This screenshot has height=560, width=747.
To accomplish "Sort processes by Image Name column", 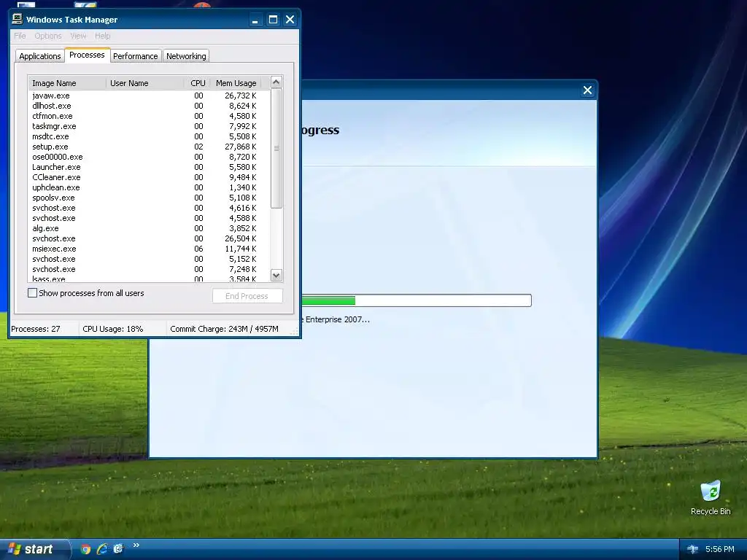I will pos(67,83).
